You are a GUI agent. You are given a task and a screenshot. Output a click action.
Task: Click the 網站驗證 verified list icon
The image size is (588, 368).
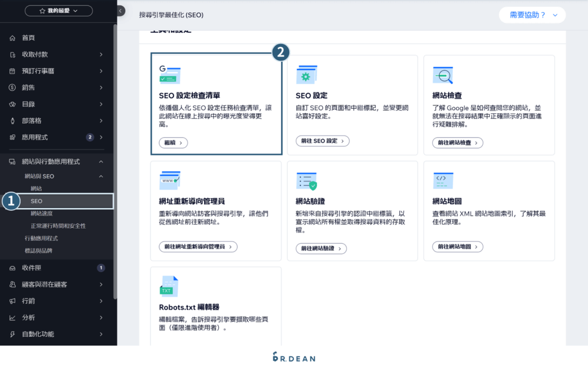click(305, 180)
